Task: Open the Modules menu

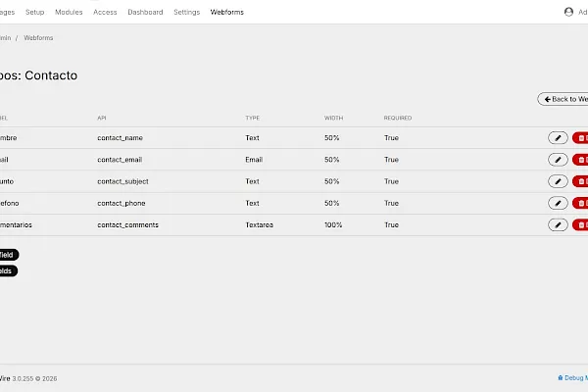Action: tap(69, 12)
